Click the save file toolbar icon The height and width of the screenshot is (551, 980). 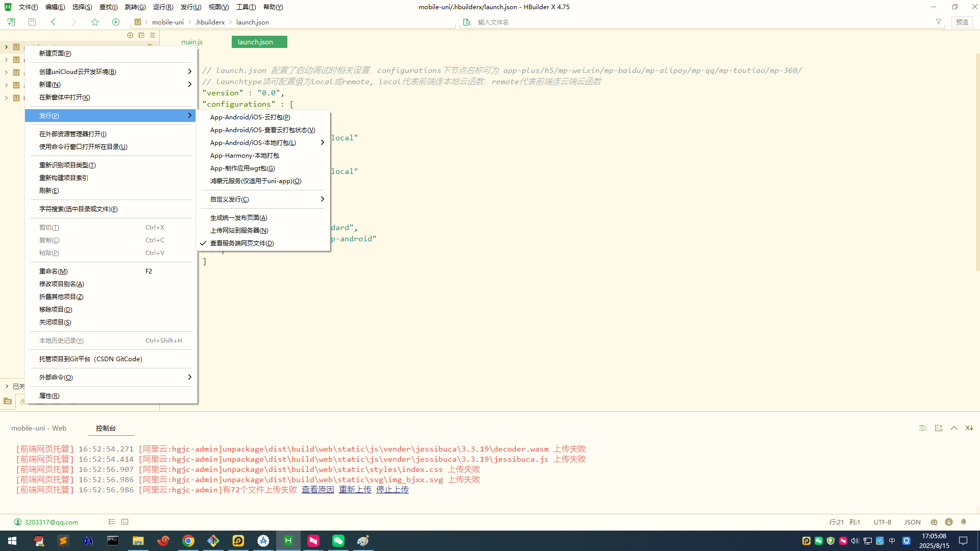(32, 22)
